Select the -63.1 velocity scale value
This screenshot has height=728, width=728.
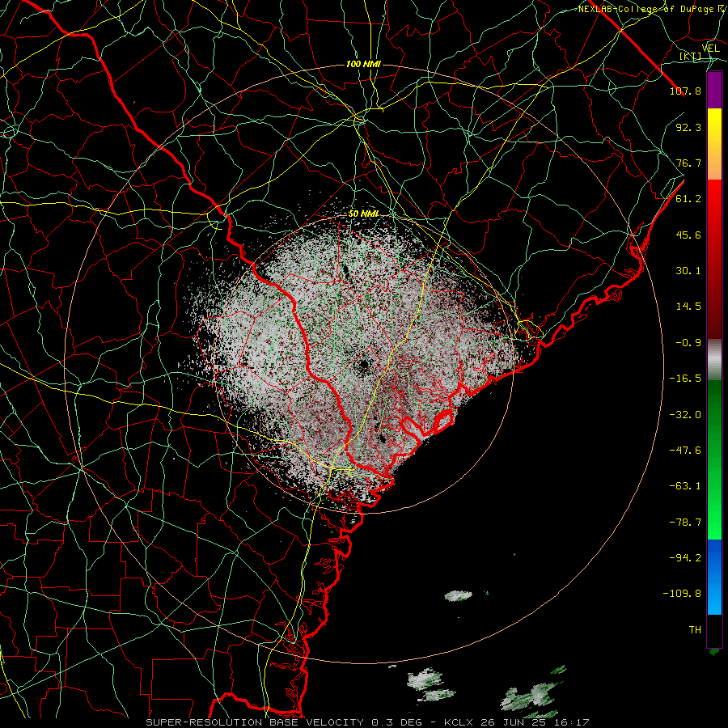coord(685,486)
